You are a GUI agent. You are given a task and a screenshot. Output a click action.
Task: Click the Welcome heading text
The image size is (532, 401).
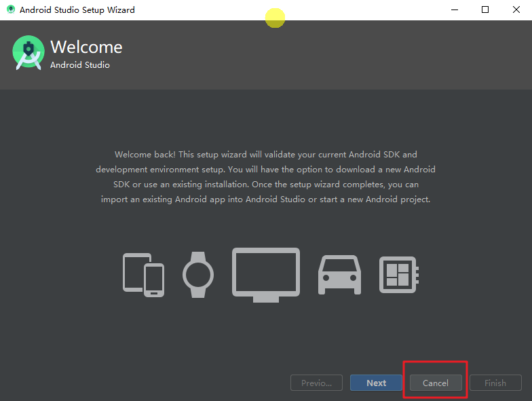(x=87, y=47)
